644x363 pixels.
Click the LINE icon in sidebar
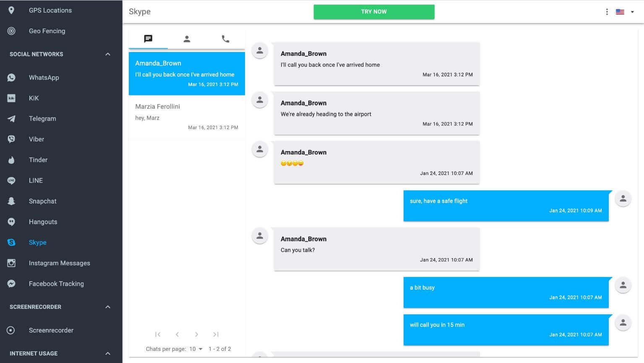pos(11,180)
